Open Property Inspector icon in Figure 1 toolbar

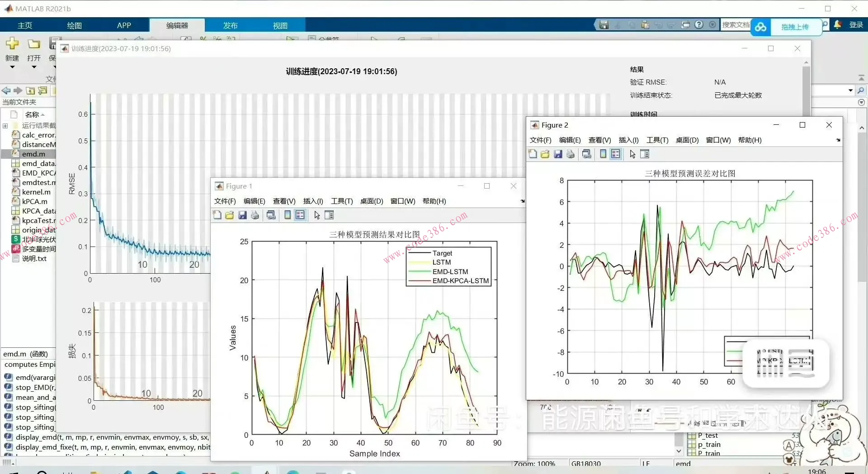329,215
